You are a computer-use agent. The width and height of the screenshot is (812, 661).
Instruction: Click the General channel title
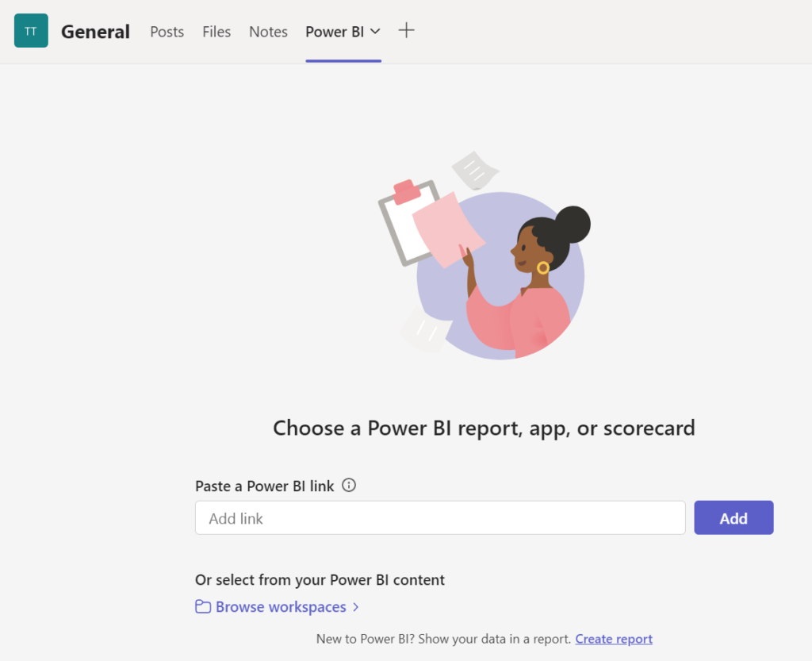click(x=95, y=32)
